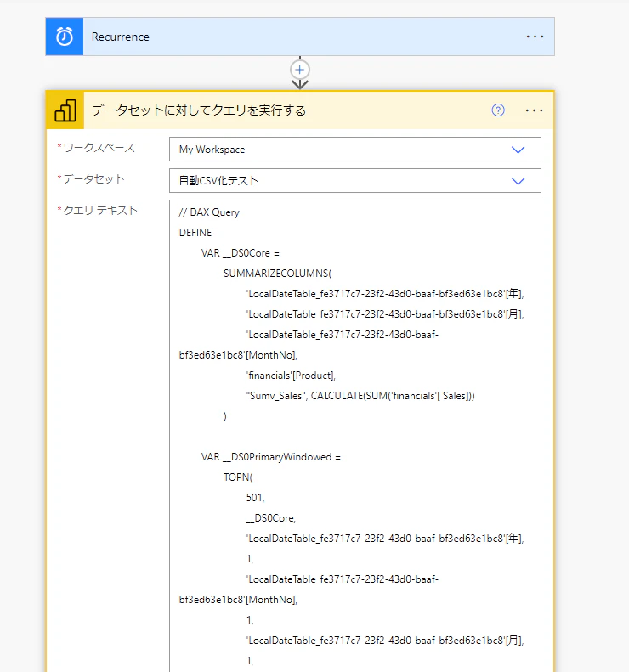Screen dimensions: 629x672
Task: Click the データセット field label
Action: [x=93, y=179]
